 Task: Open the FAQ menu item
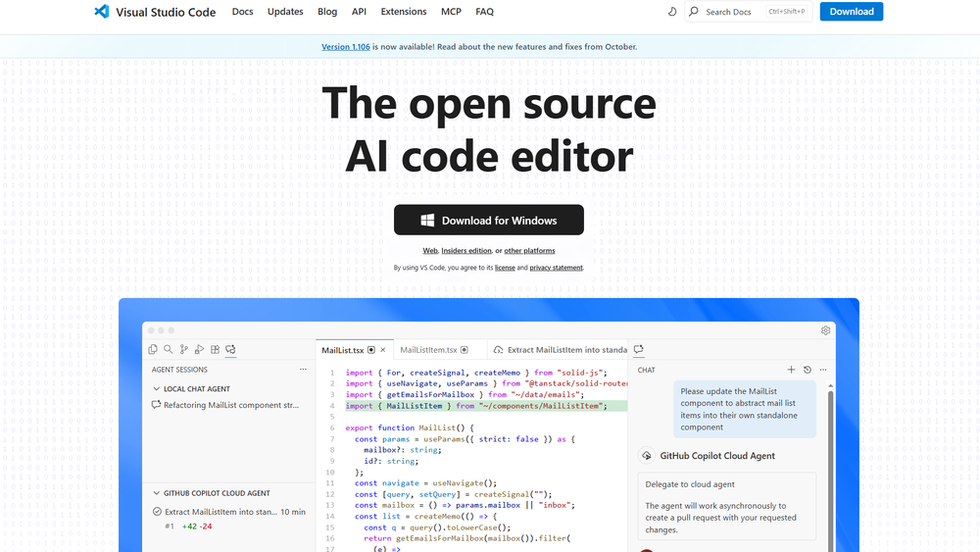[x=484, y=11]
